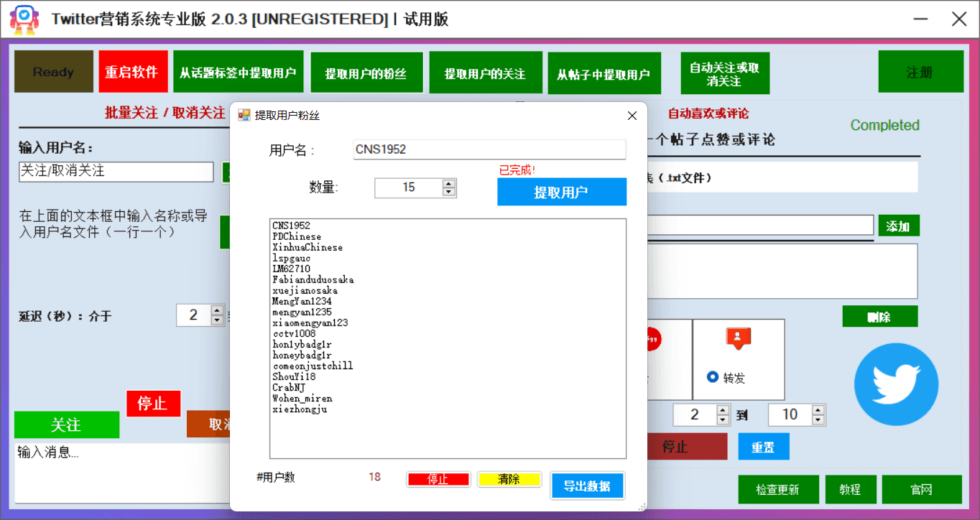Click the 导出数据 button in dialog
980x520 pixels.
588,486
